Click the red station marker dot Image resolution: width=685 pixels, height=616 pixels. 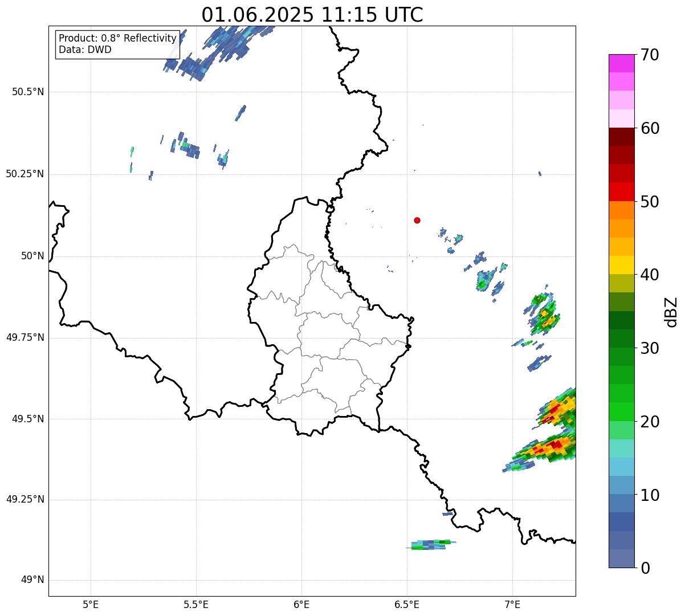click(417, 220)
